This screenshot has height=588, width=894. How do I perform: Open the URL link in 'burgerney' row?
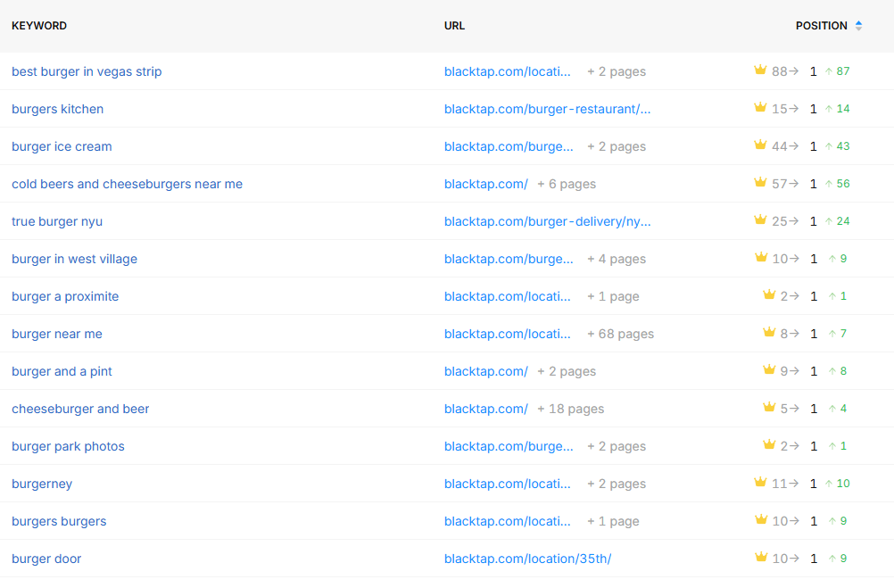point(508,484)
